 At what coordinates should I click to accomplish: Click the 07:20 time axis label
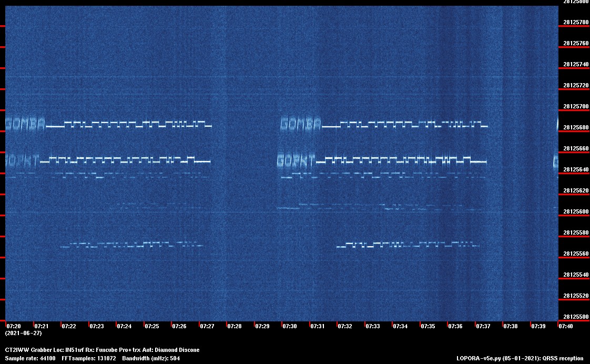[x=14, y=326]
